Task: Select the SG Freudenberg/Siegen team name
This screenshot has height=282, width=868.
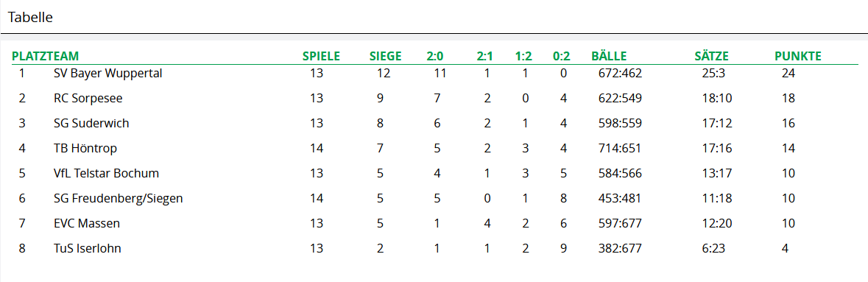Action: 118,198
